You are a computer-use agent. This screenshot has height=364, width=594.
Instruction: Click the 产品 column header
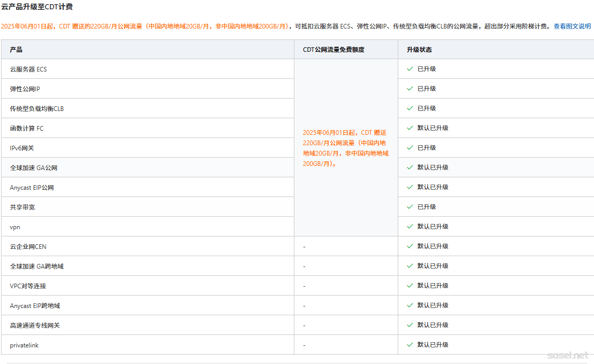16,50
